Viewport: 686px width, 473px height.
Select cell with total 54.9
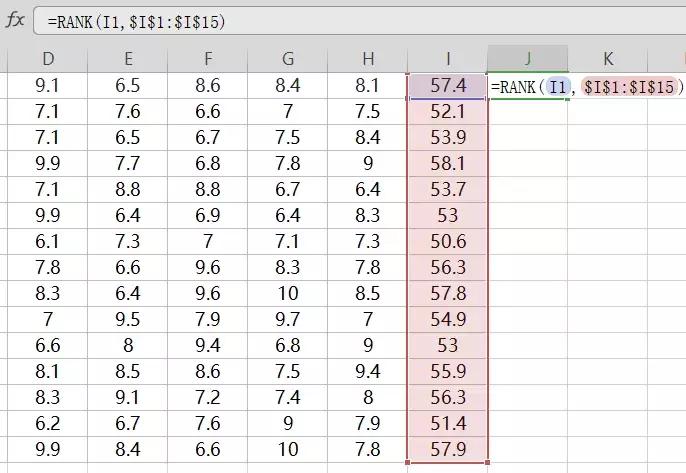(448, 319)
